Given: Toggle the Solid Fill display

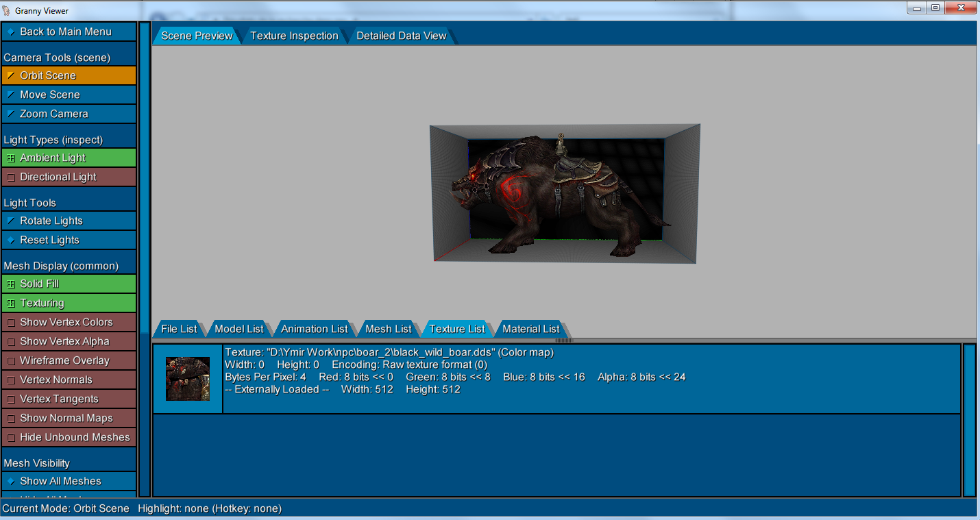Looking at the screenshot, I should click(x=69, y=284).
